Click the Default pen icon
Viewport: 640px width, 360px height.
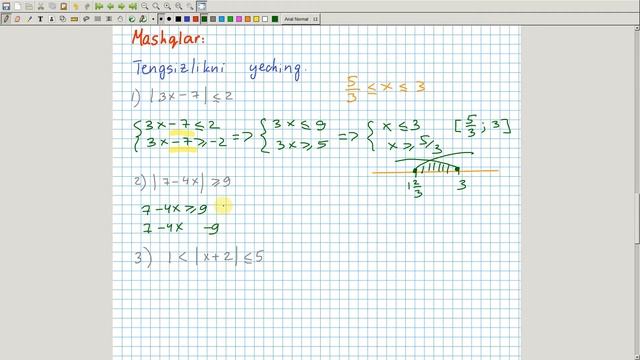143,19
